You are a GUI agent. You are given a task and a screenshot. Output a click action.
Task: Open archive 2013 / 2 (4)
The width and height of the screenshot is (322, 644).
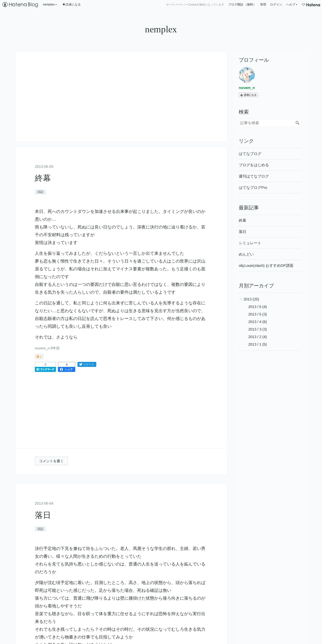point(257,337)
